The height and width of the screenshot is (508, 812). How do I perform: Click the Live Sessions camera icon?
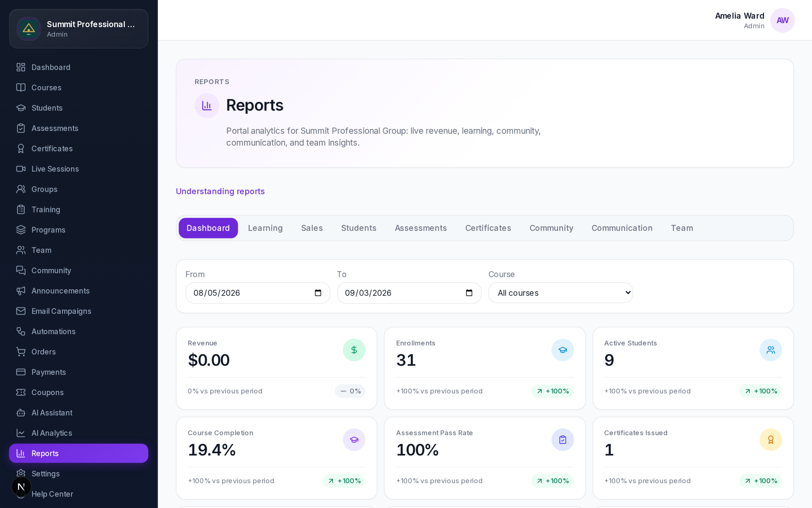[21, 169]
